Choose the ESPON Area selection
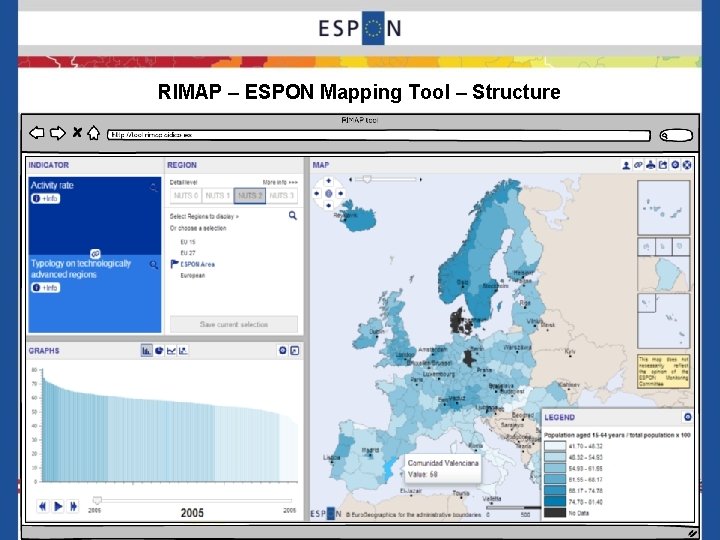 (x=197, y=264)
